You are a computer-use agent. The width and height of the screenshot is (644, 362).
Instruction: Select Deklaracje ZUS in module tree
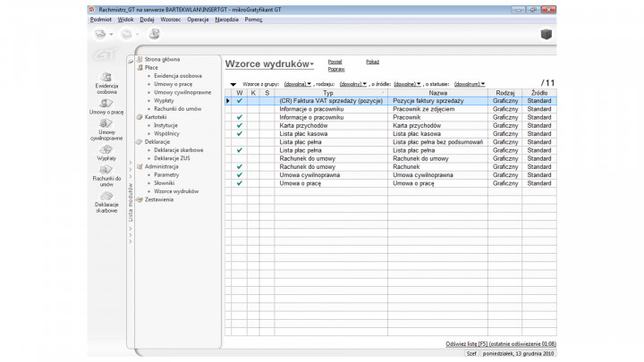(x=172, y=158)
